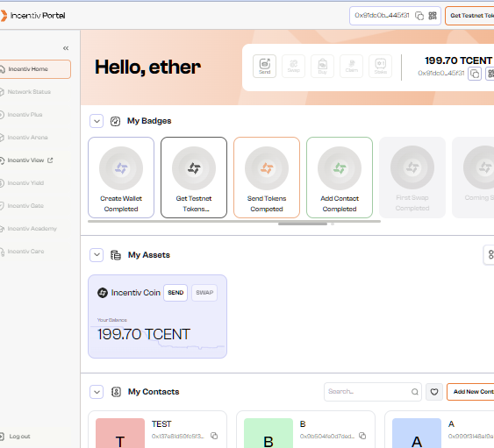
Task: Collapse the My Assets section
Action: coord(97,255)
